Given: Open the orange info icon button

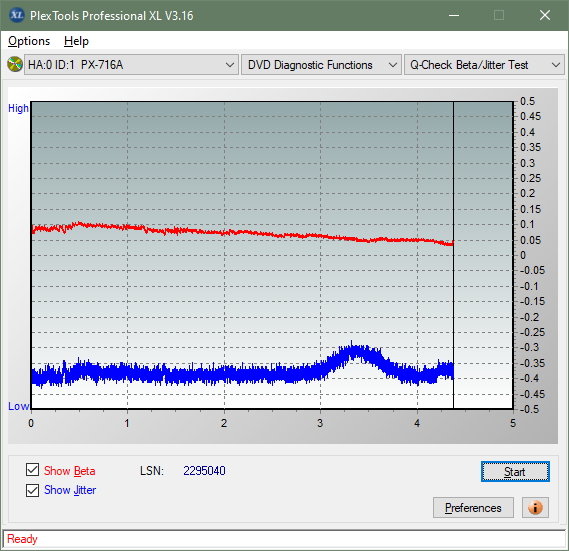Looking at the screenshot, I should click(x=535, y=507).
